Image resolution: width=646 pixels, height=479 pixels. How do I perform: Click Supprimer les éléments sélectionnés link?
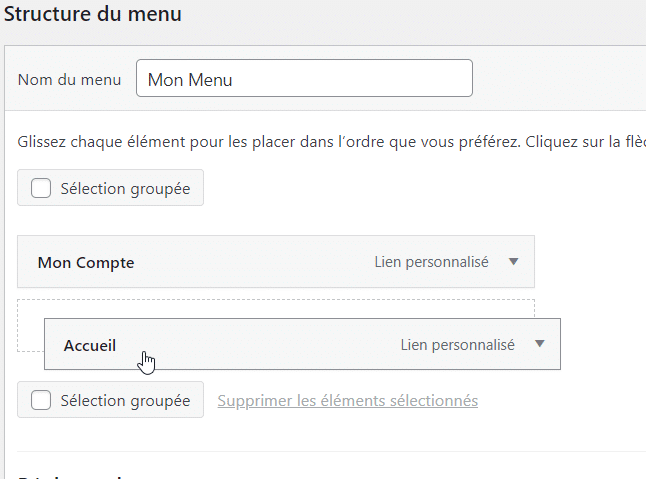[347, 401]
